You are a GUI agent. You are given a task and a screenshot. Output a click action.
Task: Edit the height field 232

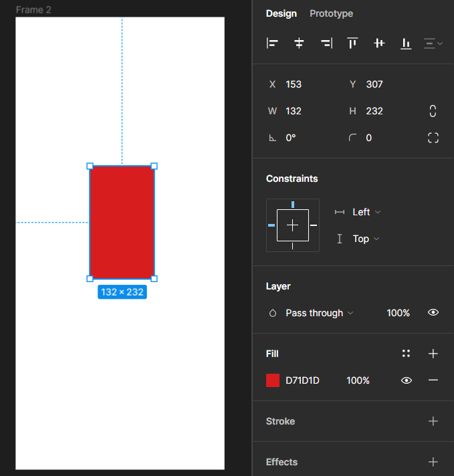(x=374, y=111)
